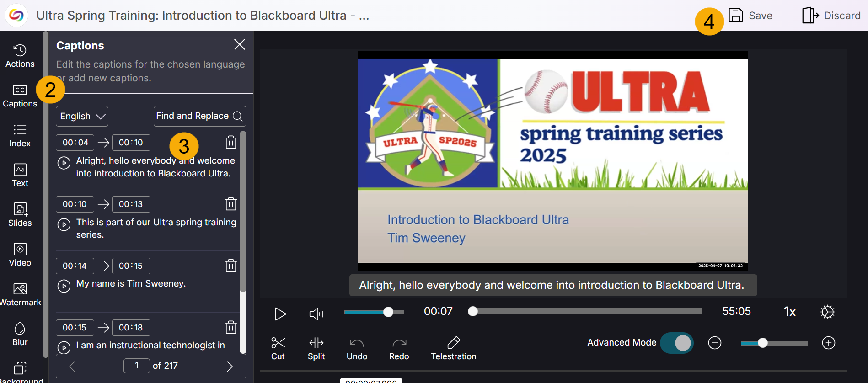This screenshot has height=383, width=868.
Task: Adjust the volume slider
Action: click(x=374, y=312)
